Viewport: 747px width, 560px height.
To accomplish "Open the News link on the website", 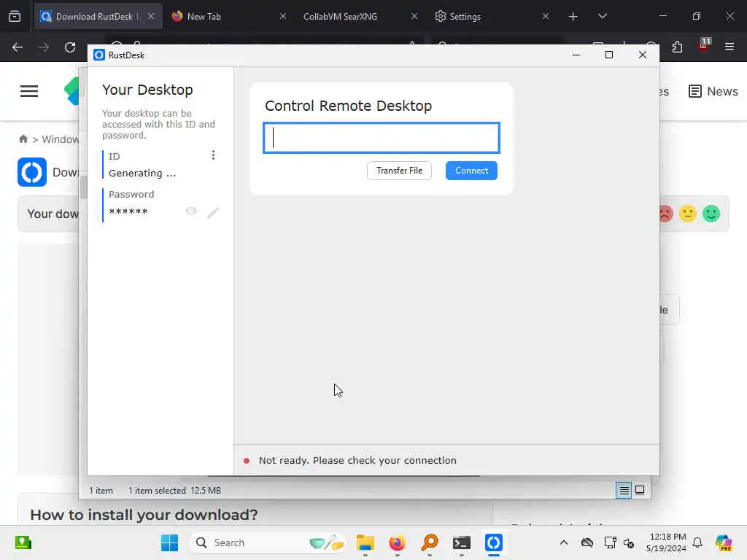I will click(713, 91).
